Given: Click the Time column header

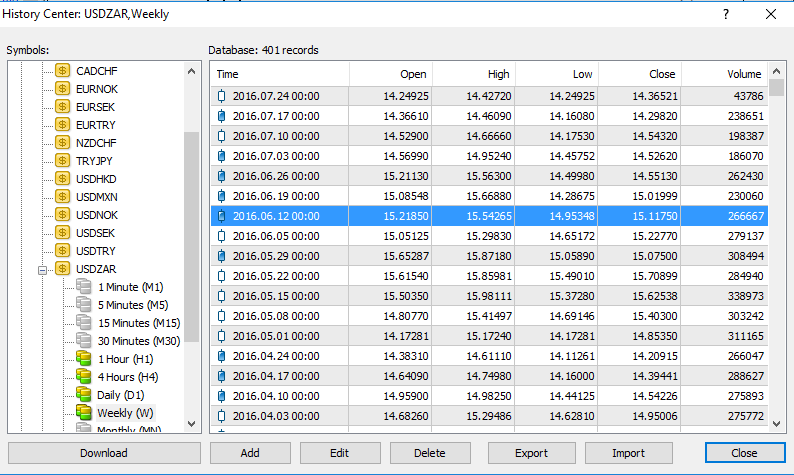Looking at the screenshot, I should (280, 74).
